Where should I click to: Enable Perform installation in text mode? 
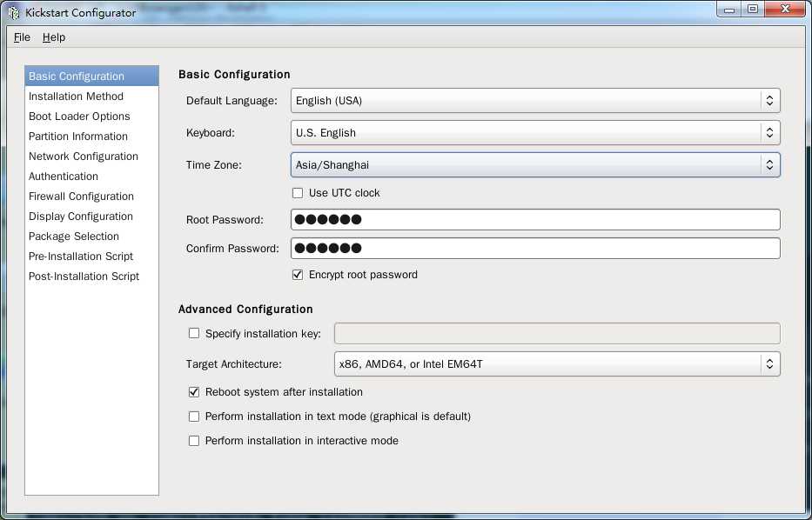(x=194, y=417)
